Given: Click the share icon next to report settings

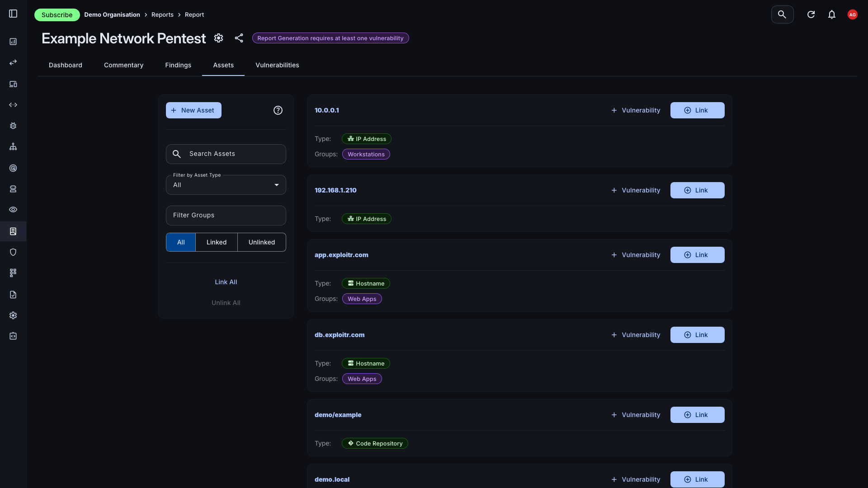Looking at the screenshot, I should (239, 38).
